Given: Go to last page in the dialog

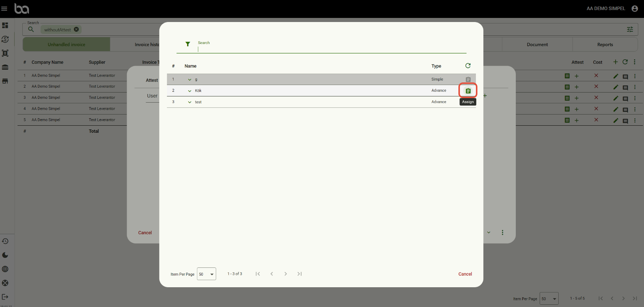Looking at the screenshot, I should click(x=300, y=274).
